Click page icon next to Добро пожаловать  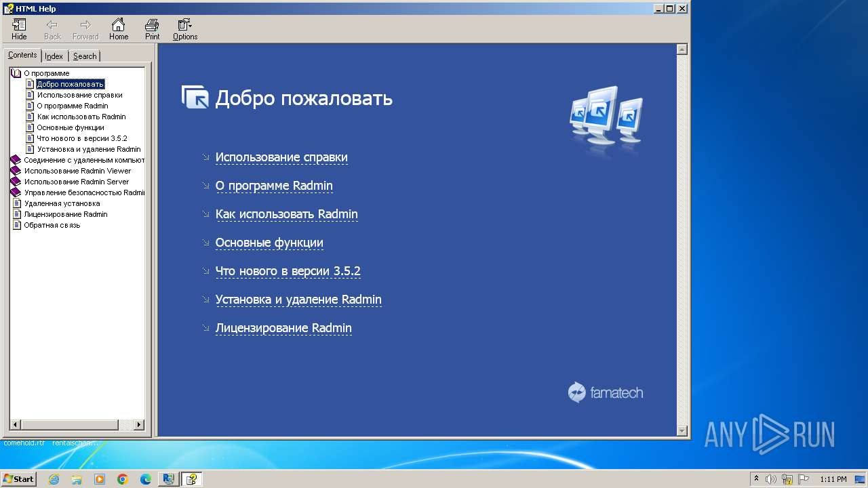pyautogui.click(x=30, y=84)
